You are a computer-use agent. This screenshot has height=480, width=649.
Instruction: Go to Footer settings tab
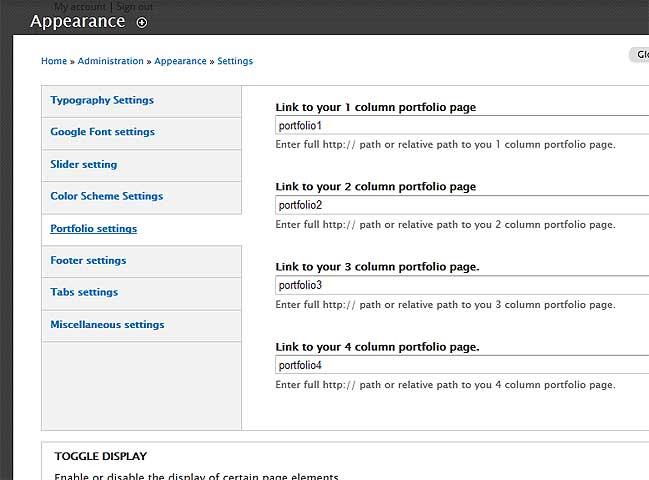[x=88, y=261]
